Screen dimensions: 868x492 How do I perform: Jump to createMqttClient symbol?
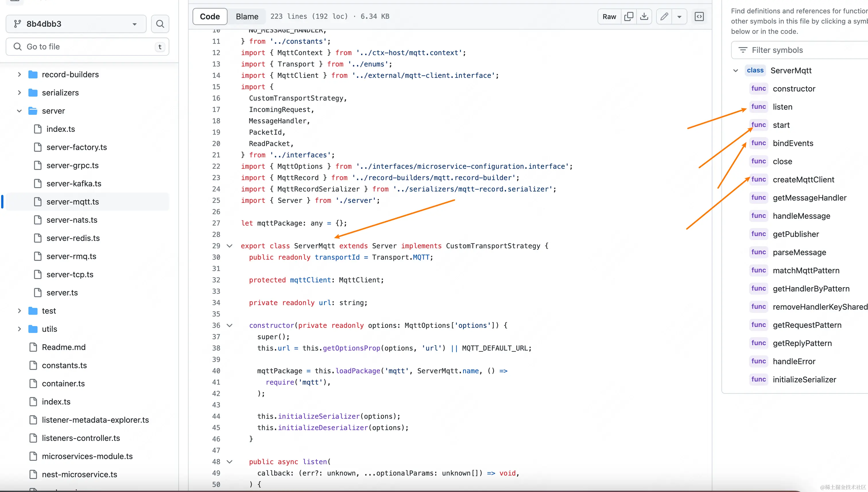(x=803, y=180)
